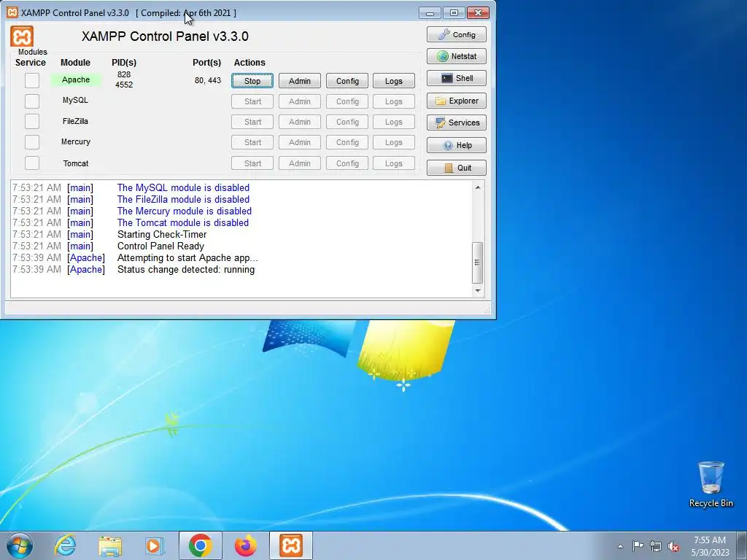Stop the Apache module
Image resolution: width=747 pixels, height=560 pixels.
[x=252, y=81]
